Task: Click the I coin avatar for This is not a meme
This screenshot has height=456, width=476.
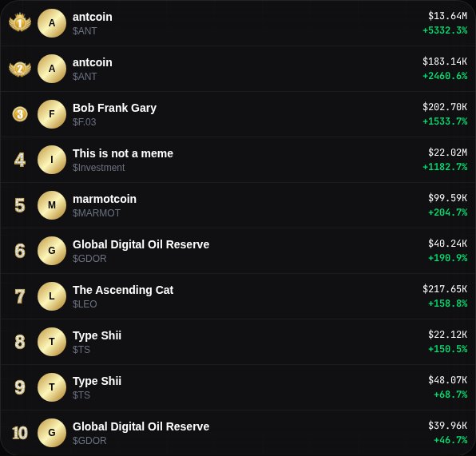Action: click(x=52, y=160)
